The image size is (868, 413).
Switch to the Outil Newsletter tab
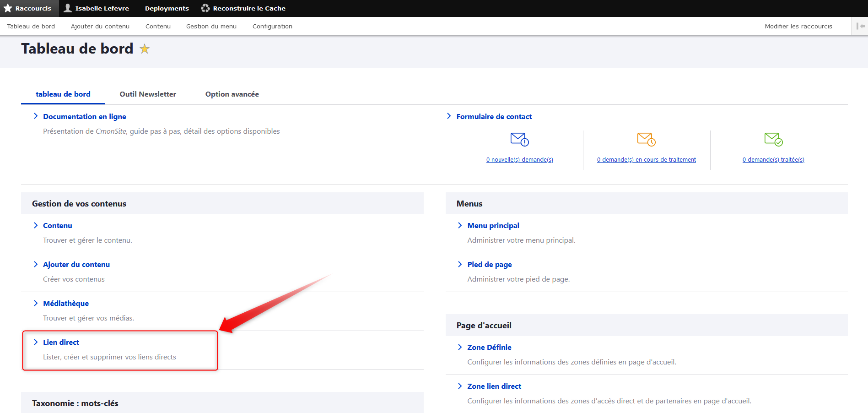click(x=148, y=94)
